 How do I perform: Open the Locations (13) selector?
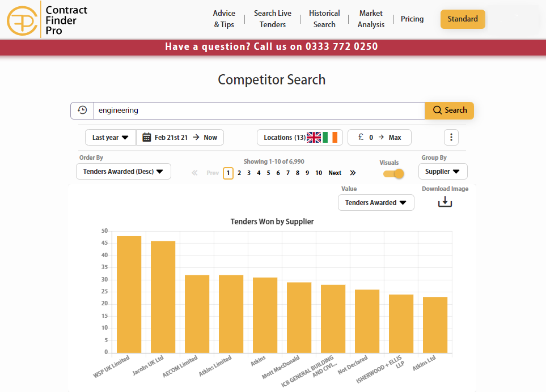point(300,138)
